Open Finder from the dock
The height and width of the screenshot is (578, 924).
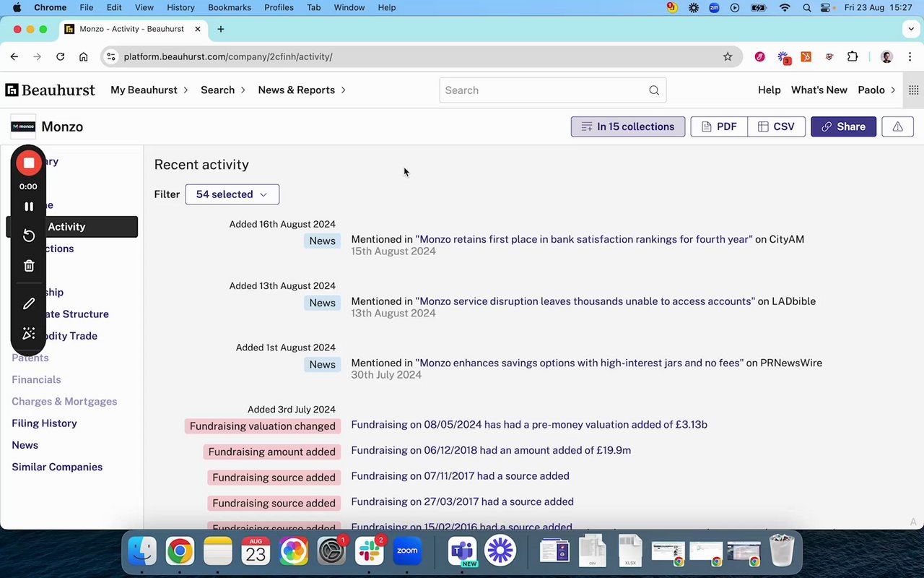point(142,551)
